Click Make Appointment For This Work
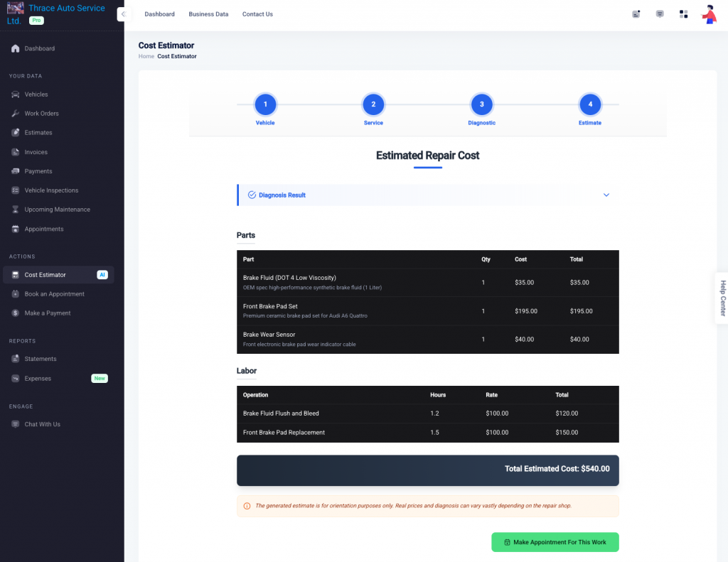This screenshot has height=562, width=728. tap(555, 541)
